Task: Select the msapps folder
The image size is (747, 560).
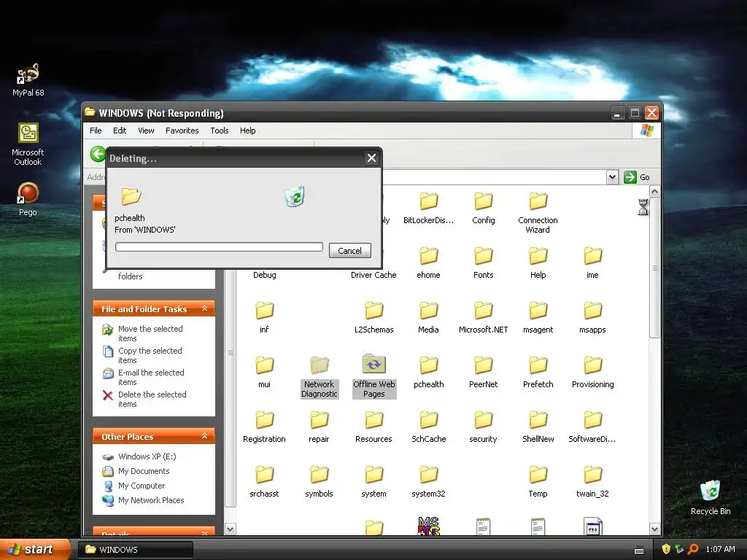Action: 592,318
